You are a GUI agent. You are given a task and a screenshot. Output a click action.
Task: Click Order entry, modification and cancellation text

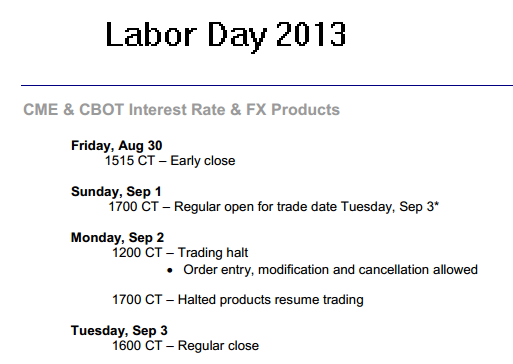[x=330, y=270]
